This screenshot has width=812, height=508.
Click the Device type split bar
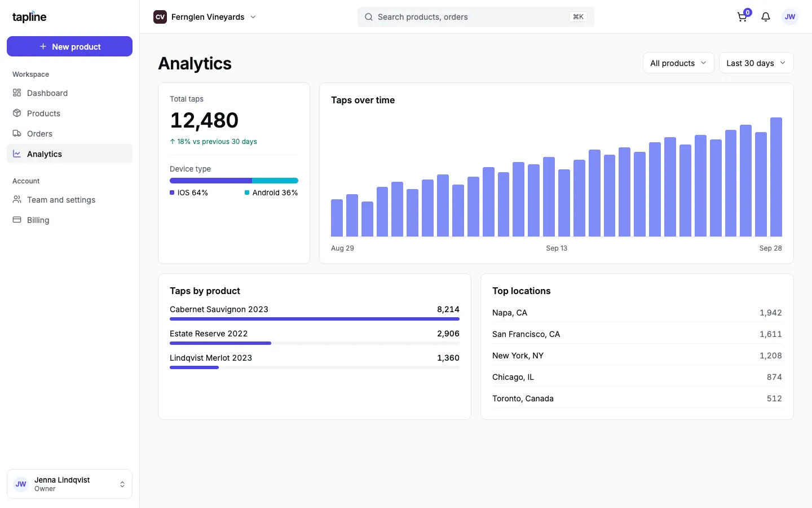click(234, 181)
